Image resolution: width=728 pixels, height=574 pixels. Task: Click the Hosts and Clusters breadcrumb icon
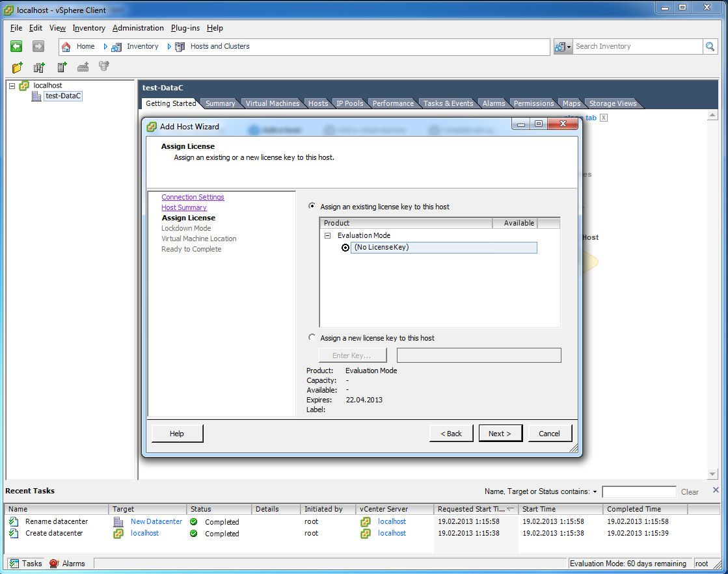tap(180, 46)
